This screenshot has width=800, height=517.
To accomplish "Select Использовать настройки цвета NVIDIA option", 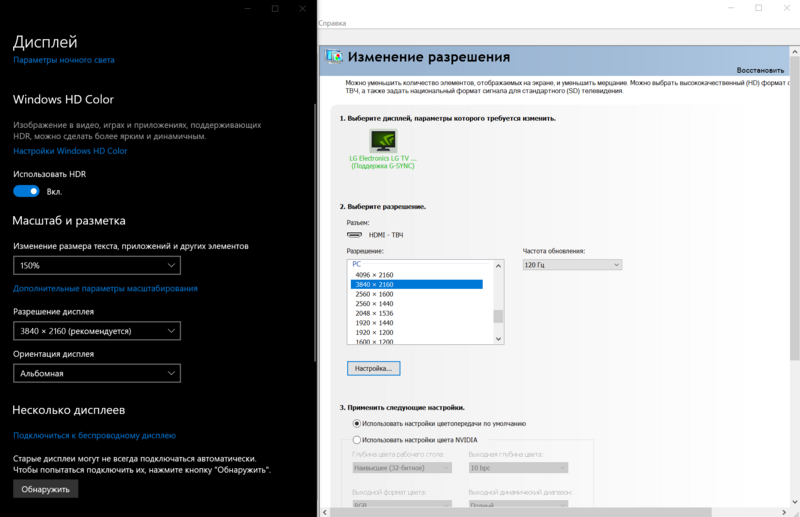I will (x=358, y=439).
